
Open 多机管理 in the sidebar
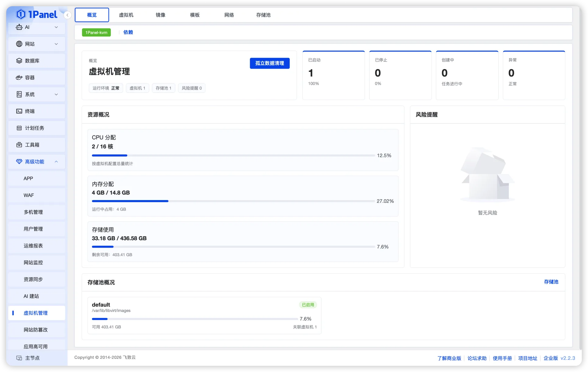[x=36, y=212]
